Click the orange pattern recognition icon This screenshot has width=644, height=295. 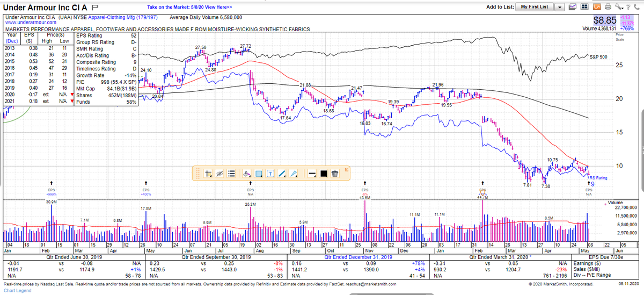coord(597,7)
